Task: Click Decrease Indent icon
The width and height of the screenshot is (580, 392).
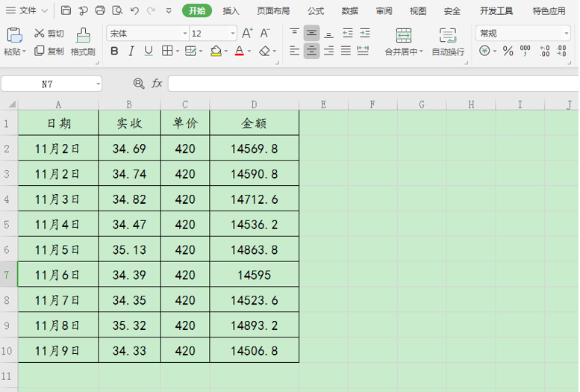Action: (x=348, y=34)
